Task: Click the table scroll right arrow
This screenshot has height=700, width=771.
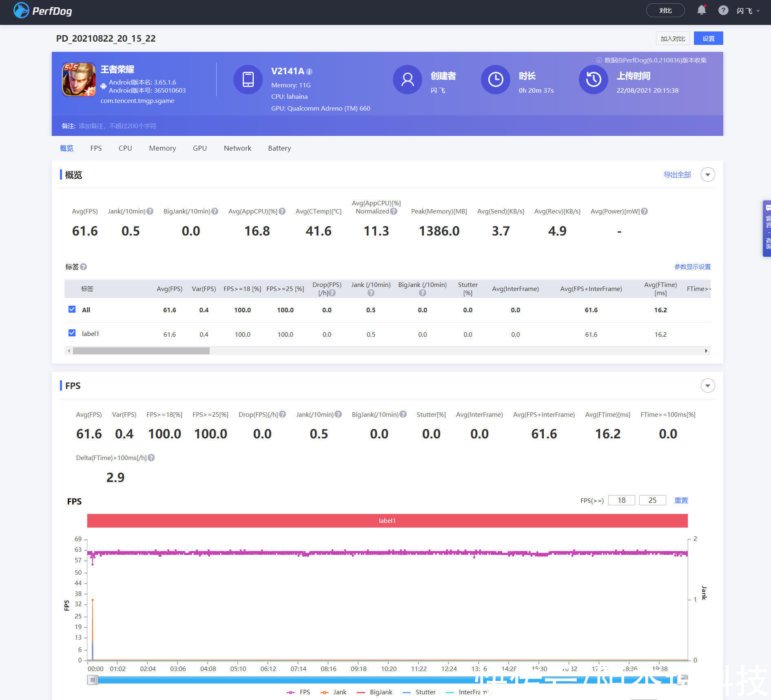Action: [x=706, y=351]
